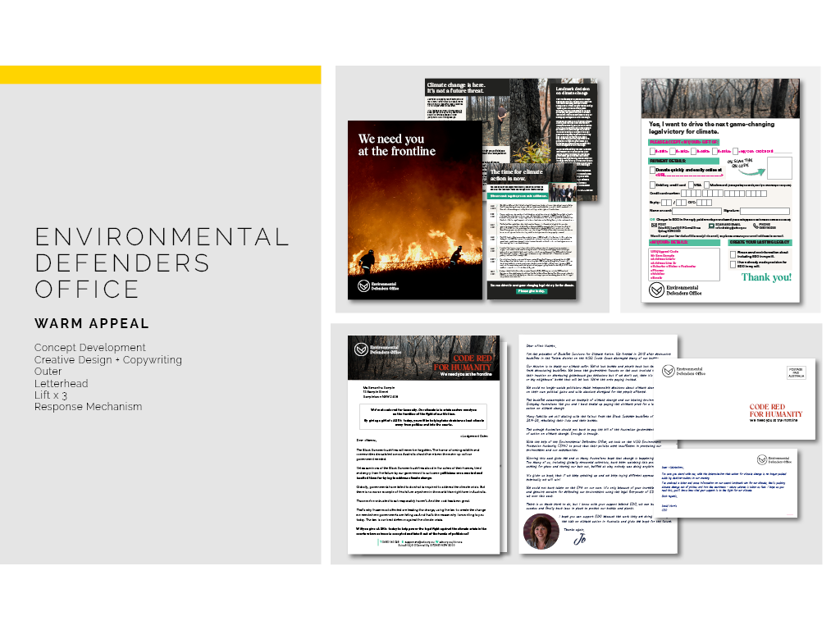This screenshot has width=840, height=630.
Task: Click the yellow bar at the top left
Action: (160, 75)
